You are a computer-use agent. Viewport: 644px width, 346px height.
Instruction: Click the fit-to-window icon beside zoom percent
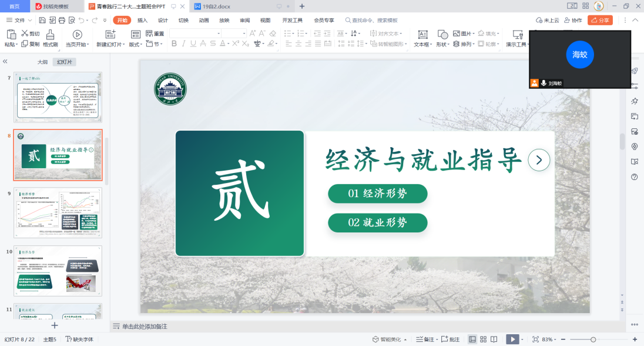pyautogui.click(x=535, y=340)
